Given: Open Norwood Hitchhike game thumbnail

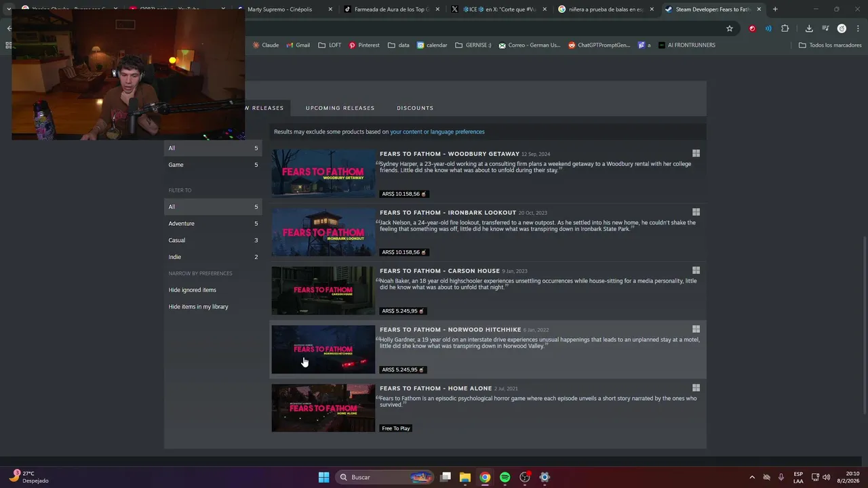Looking at the screenshot, I should click(323, 349).
